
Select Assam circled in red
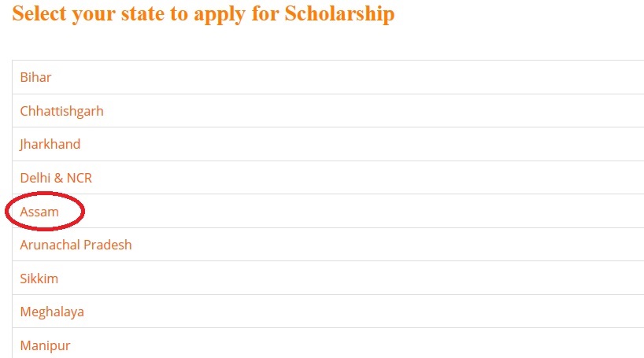pos(39,212)
